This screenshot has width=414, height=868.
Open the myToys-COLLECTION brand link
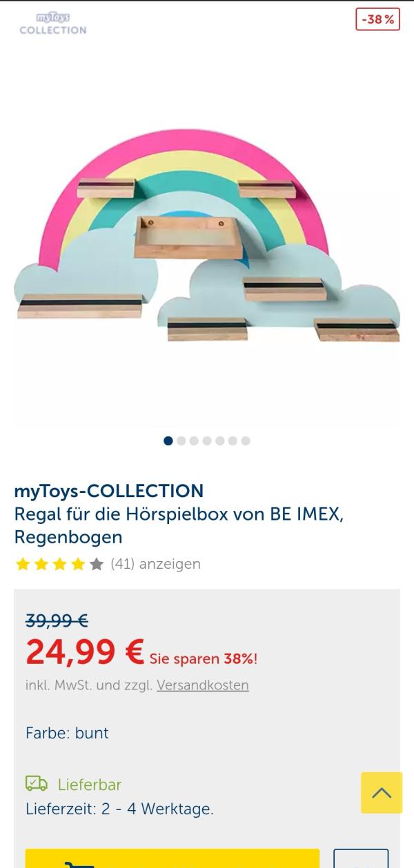tap(109, 491)
